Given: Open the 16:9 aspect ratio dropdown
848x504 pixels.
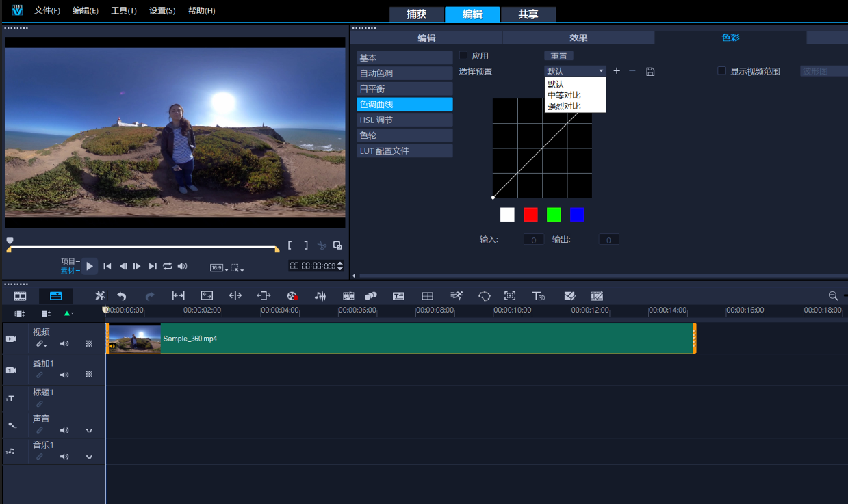Looking at the screenshot, I should point(219,267).
